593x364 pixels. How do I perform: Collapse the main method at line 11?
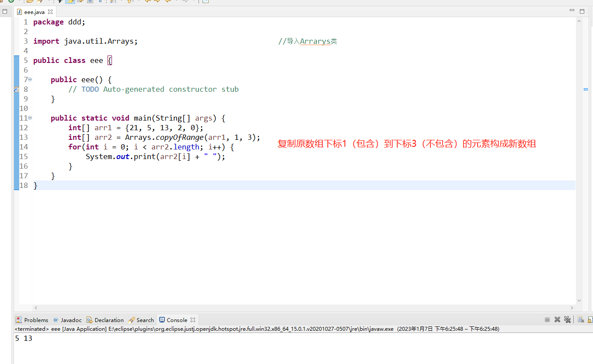tap(30, 118)
